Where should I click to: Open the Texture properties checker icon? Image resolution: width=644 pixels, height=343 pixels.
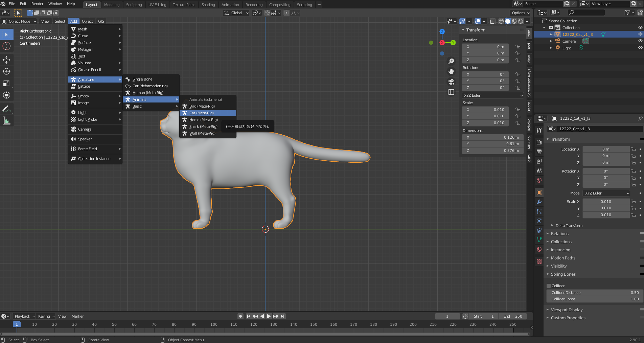(539, 261)
